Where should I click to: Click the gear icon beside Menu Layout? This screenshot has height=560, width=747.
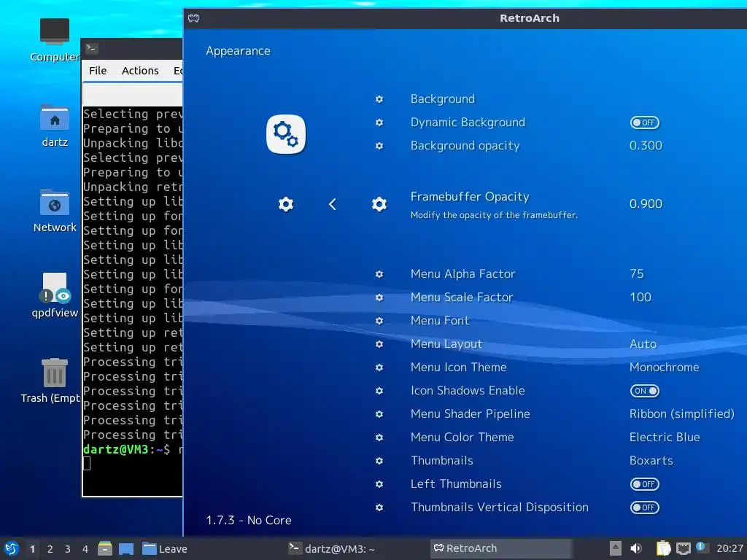(379, 344)
